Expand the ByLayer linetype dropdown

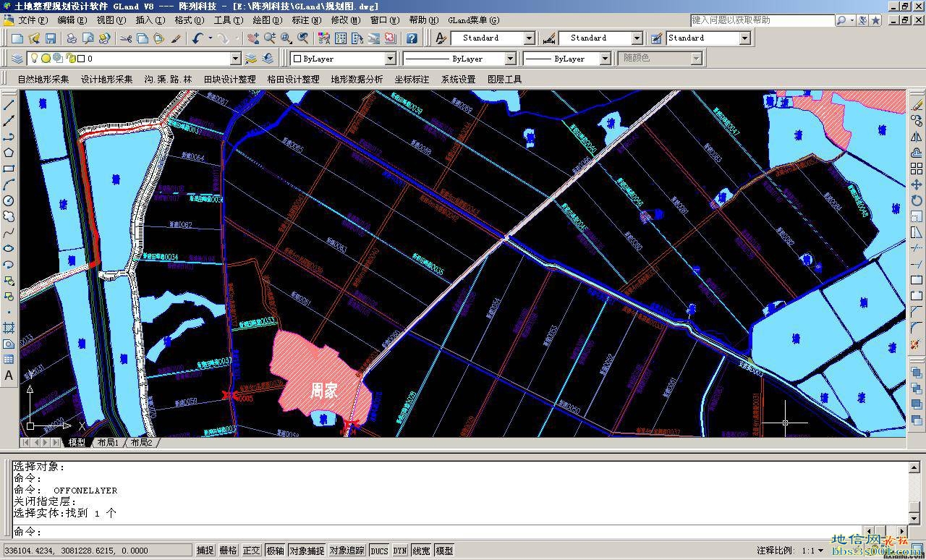[x=510, y=59]
